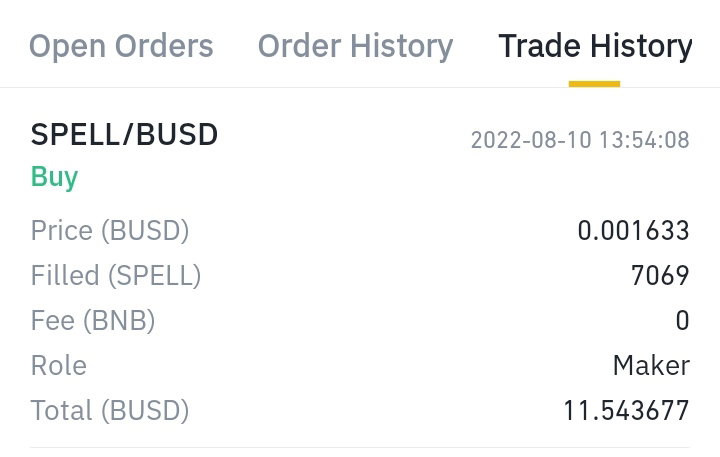Click the Price (BUSD) label

click(x=110, y=230)
